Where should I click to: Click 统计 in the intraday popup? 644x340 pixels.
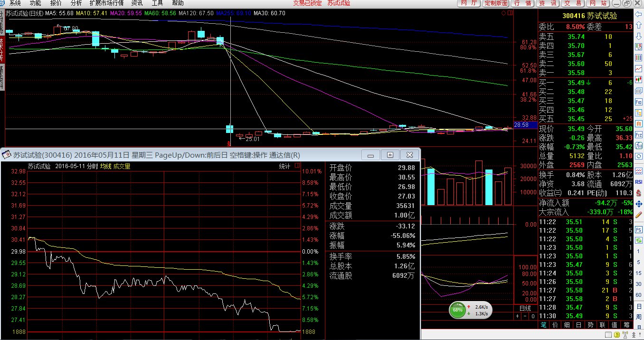[284, 166]
